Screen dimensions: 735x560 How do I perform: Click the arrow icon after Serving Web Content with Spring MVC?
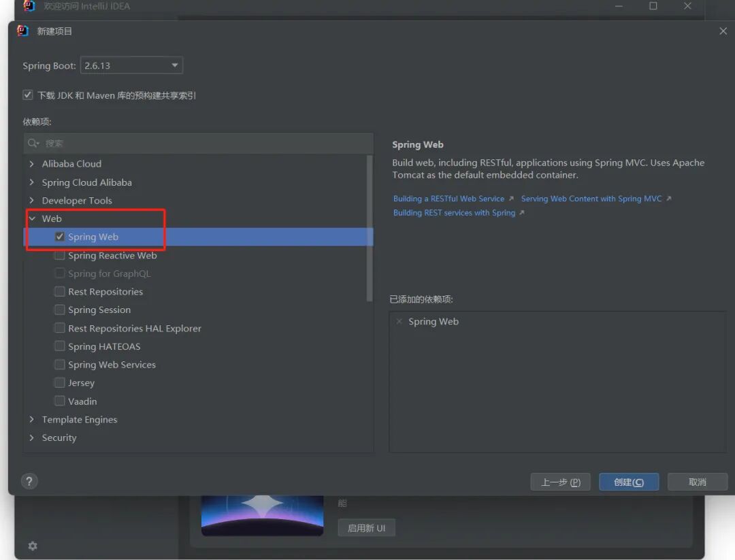pyautogui.click(x=669, y=199)
